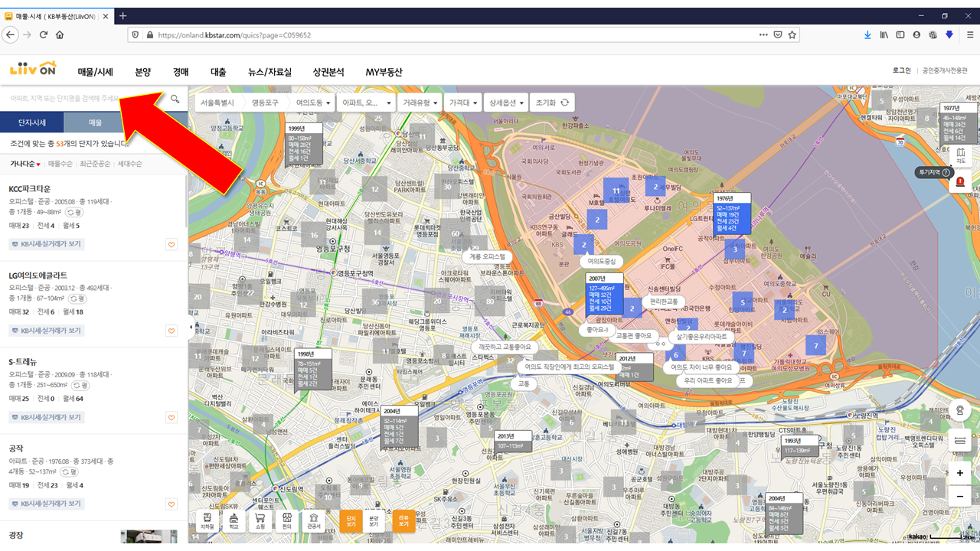Open 영등포구 district selector
Viewport: 980px width, 551px height.
point(266,102)
